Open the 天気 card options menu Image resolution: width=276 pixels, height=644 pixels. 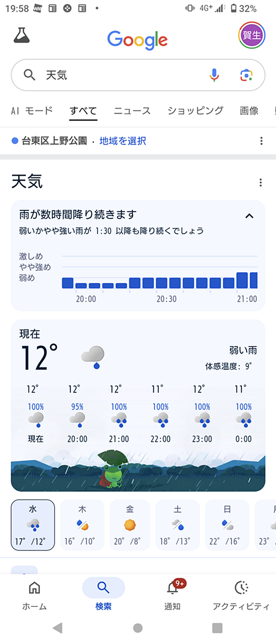261,183
